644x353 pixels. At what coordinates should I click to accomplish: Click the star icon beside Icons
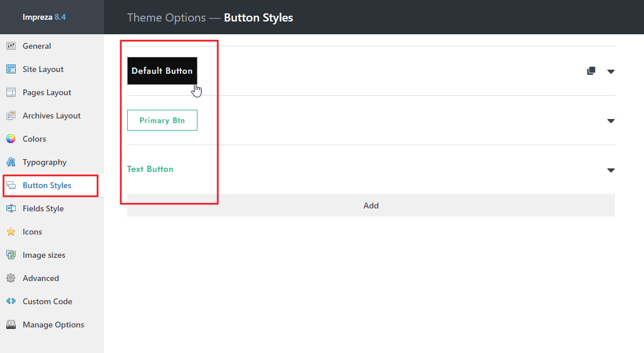click(11, 232)
